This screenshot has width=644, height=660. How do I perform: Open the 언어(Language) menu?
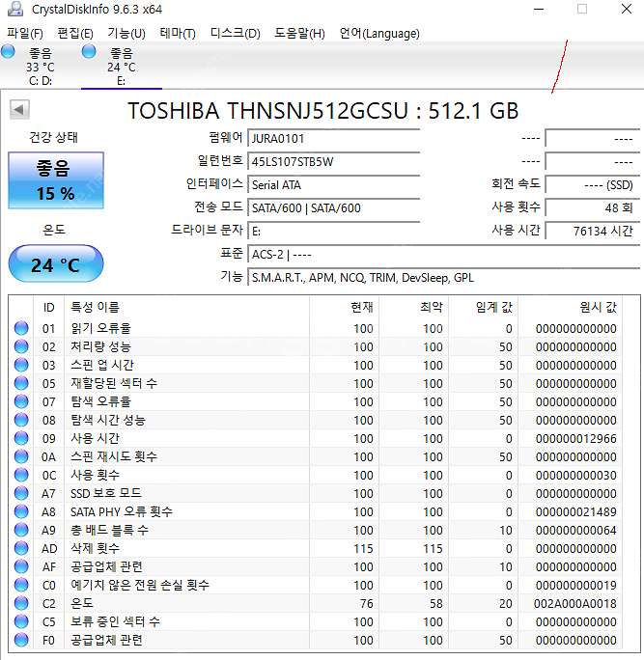379,33
